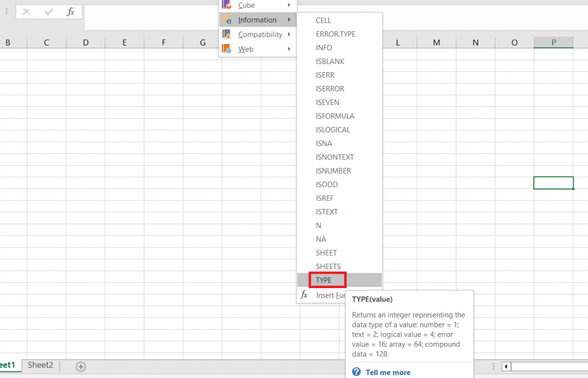Click the fx icon beside Insert Function entry
Image resolution: width=588 pixels, height=378 pixels.
[304, 295]
